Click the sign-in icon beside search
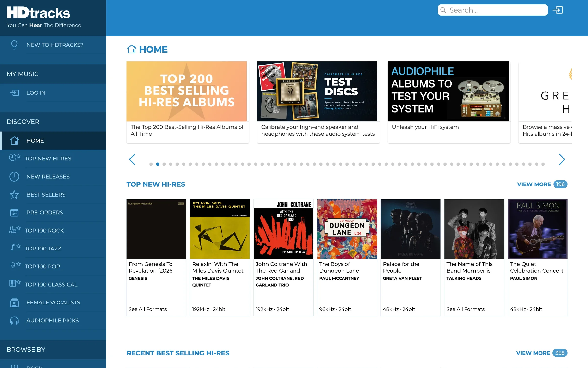 pos(558,10)
